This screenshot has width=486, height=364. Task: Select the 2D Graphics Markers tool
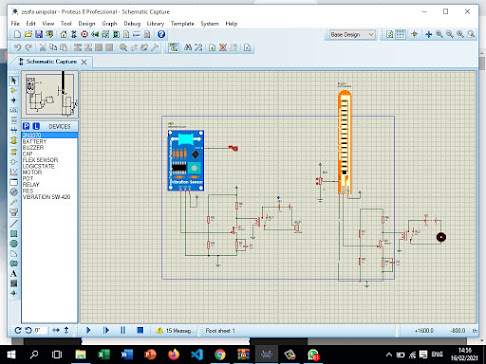[x=14, y=293]
